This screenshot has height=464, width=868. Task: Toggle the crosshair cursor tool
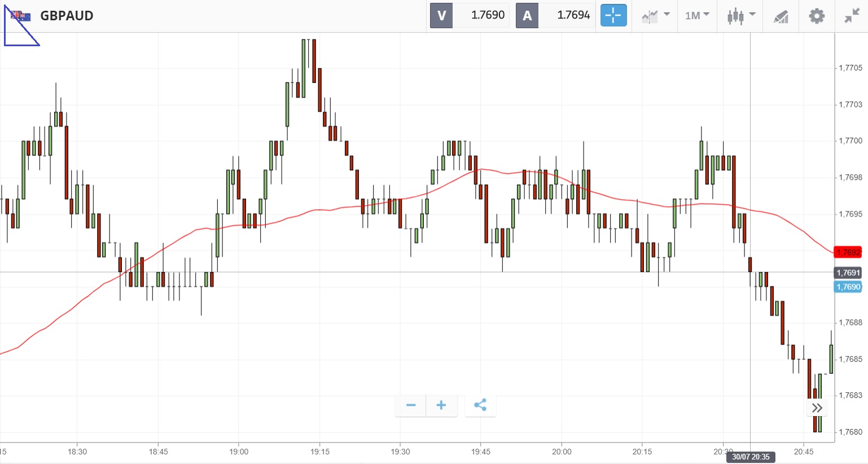613,15
